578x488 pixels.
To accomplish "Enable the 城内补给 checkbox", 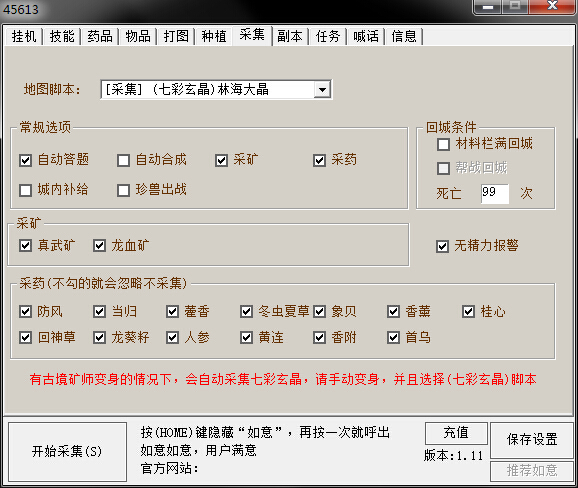I will [x=25, y=191].
